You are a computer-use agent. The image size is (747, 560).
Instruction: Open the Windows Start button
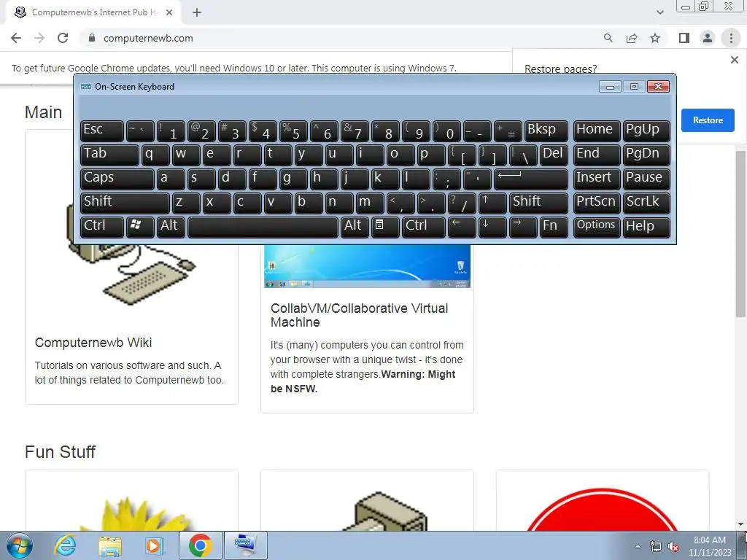tap(20, 545)
